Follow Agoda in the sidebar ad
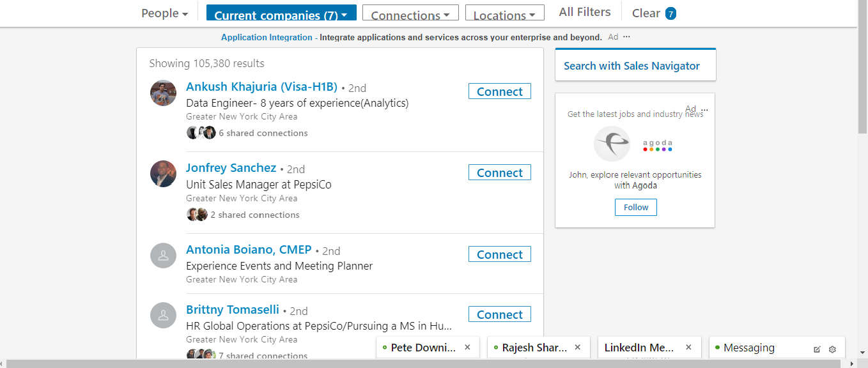 (x=635, y=208)
